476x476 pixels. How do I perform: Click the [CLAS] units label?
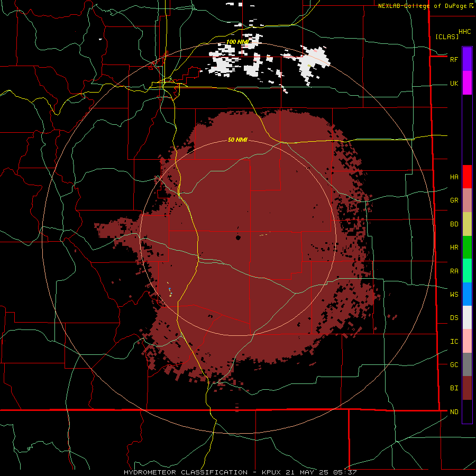pos(447,36)
